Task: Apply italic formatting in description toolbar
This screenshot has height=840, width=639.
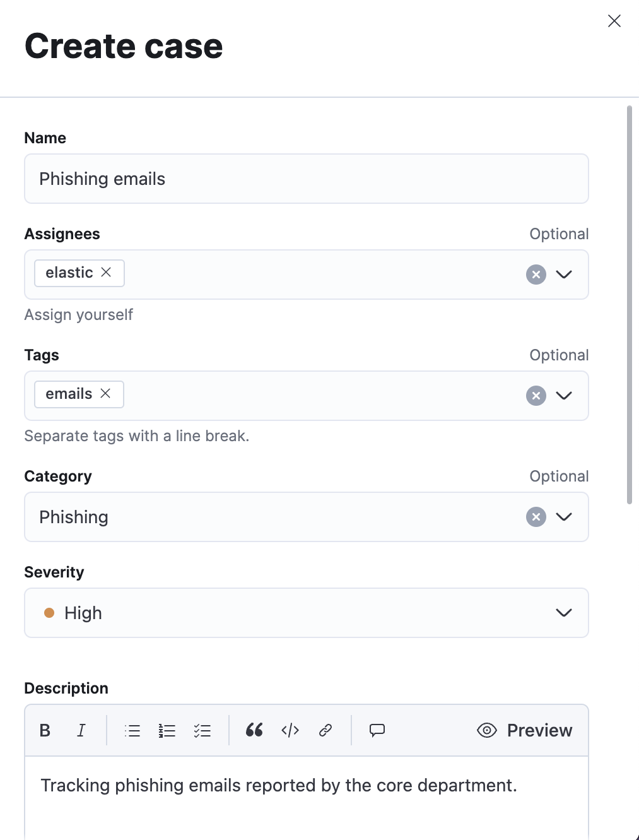Action: pos(81,730)
